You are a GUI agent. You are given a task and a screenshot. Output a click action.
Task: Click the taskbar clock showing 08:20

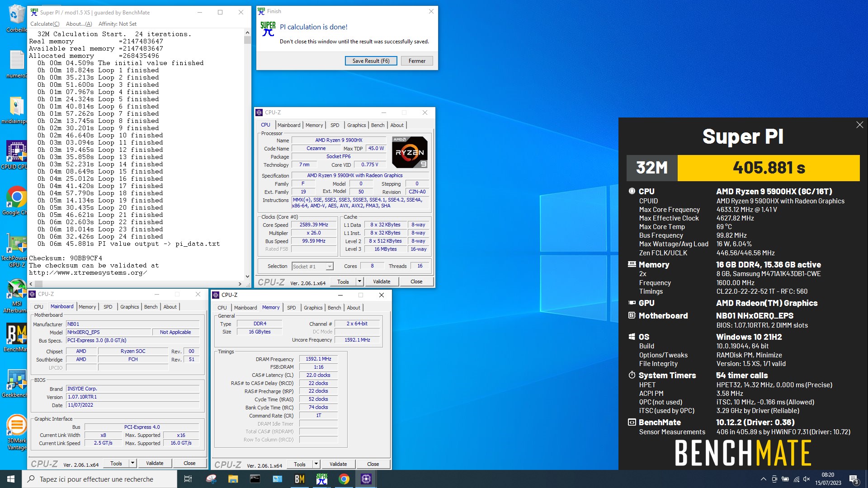[x=828, y=479]
